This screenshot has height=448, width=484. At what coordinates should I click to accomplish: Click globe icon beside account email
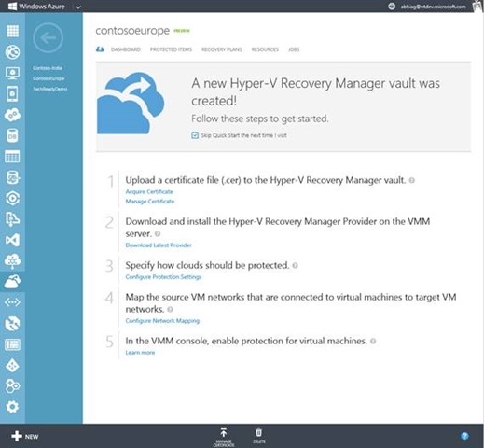click(392, 7)
